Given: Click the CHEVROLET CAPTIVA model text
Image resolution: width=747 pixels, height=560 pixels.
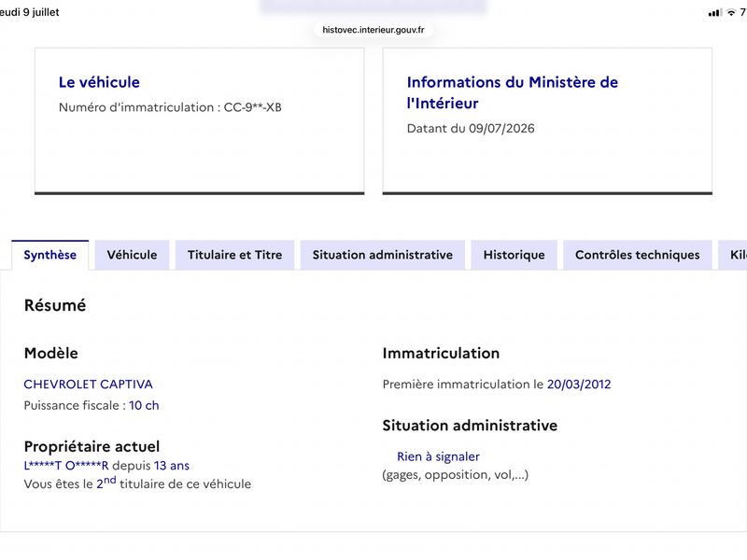Looking at the screenshot, I should click(88, 385).
